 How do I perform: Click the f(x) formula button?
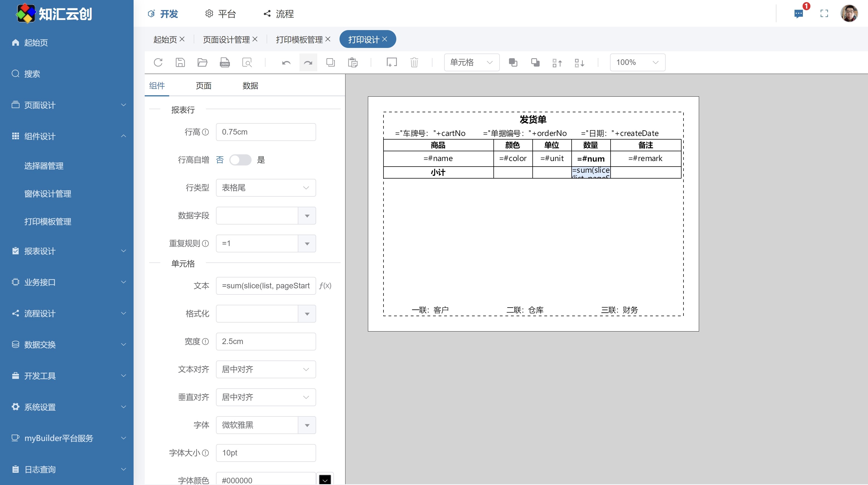pyautogui.click(x=325, y=286)
